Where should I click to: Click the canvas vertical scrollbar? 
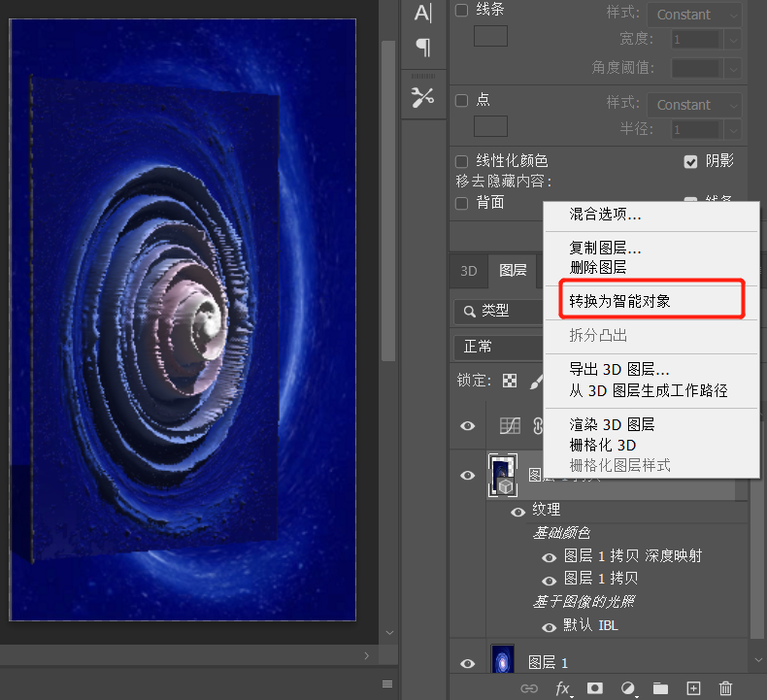pyautogui.click(x=388, y=201)
